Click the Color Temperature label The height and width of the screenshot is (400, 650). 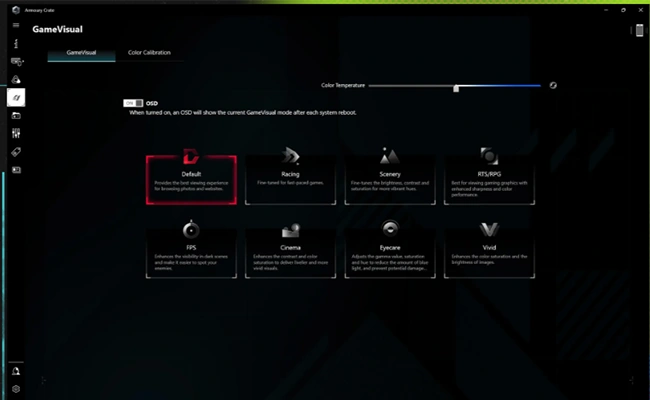343,85
